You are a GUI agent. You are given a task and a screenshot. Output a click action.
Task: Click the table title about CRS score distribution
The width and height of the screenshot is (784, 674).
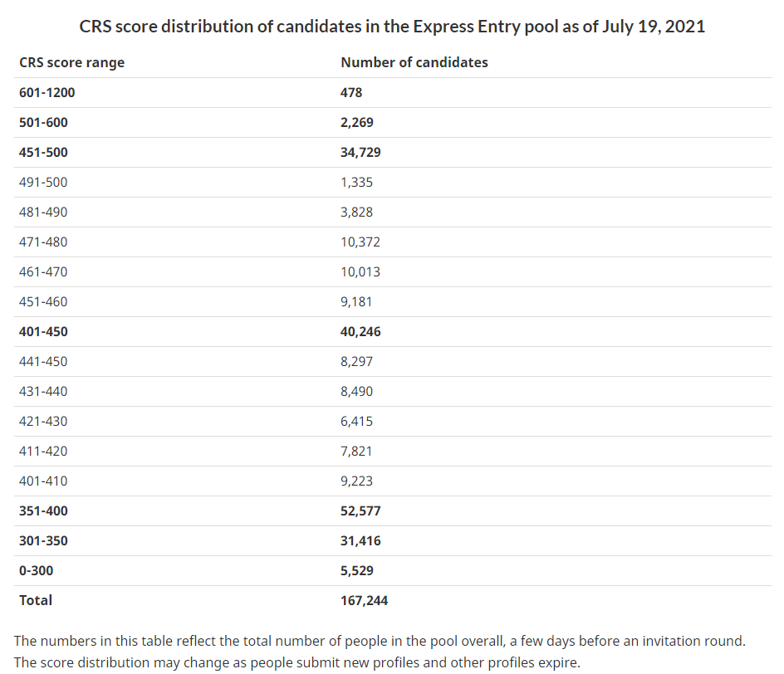click(392, 26)
